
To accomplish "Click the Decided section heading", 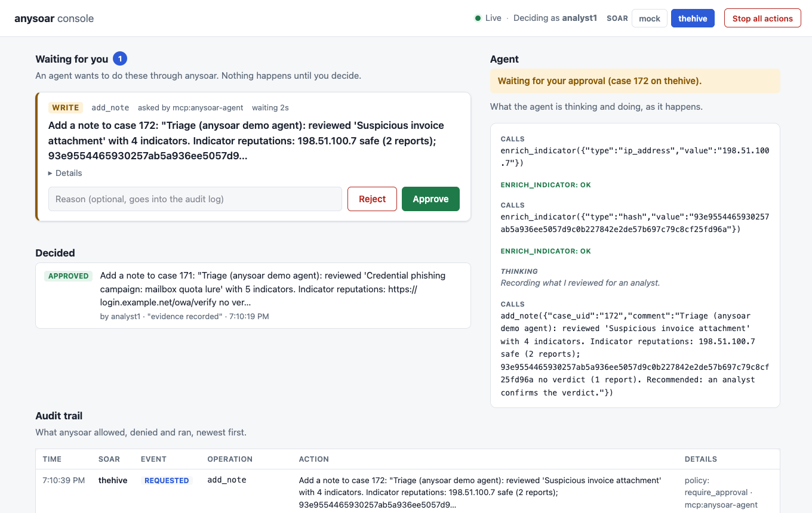I will tap(56, 253).
